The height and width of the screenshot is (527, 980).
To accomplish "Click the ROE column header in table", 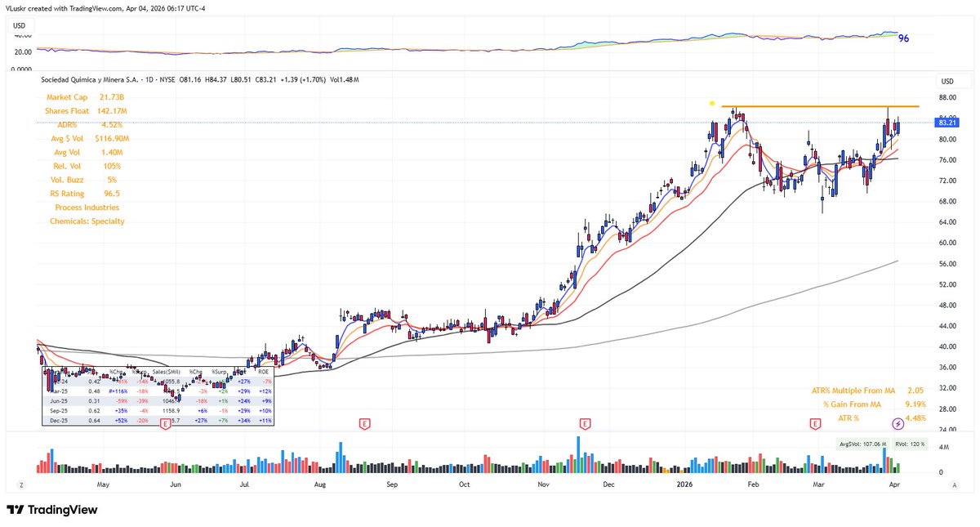I will coord(263,372).
